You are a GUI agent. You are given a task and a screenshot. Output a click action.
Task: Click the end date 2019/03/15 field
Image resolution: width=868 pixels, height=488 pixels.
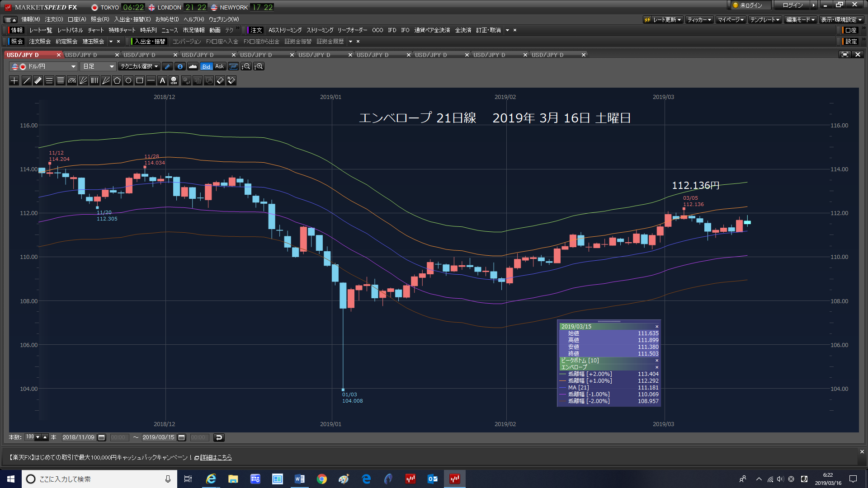(158, 437)
